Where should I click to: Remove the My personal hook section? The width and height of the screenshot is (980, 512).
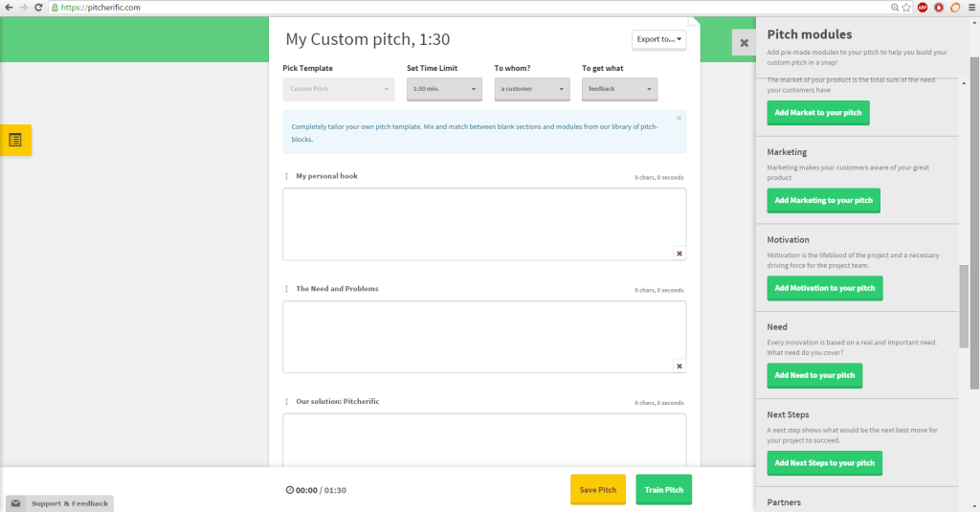[x=679, y=254]
